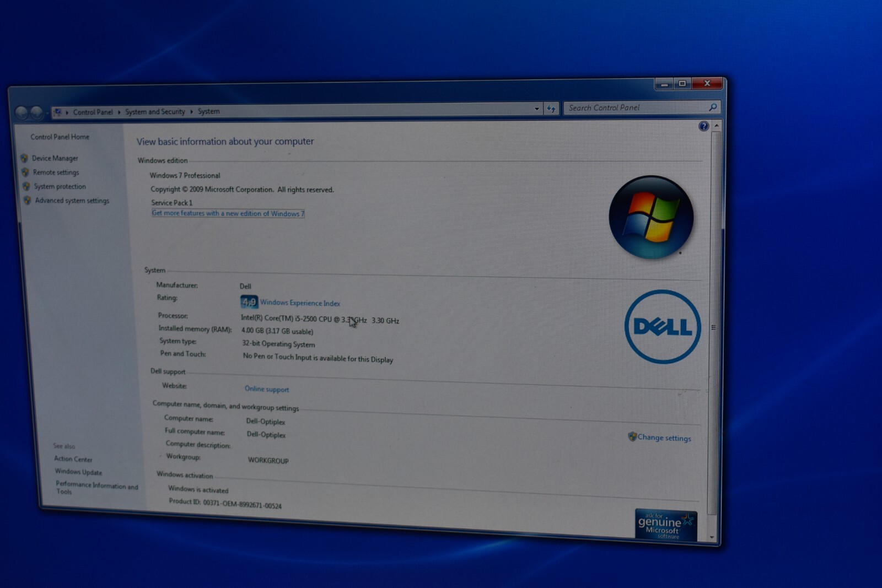Click the shield icon next to Remote settings
This screenshot has width=882, height=588.
coord(25,172)
